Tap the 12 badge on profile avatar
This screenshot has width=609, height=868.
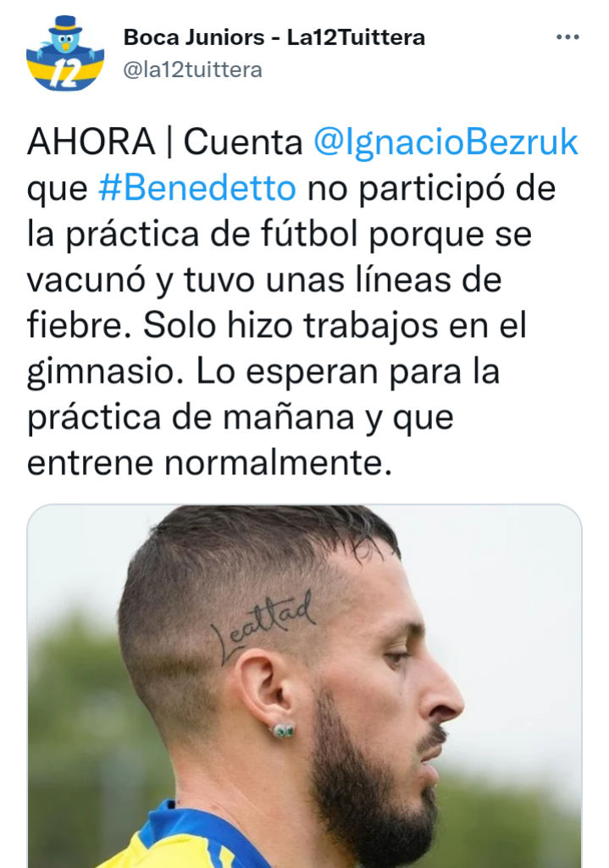[x=64, y=75]
